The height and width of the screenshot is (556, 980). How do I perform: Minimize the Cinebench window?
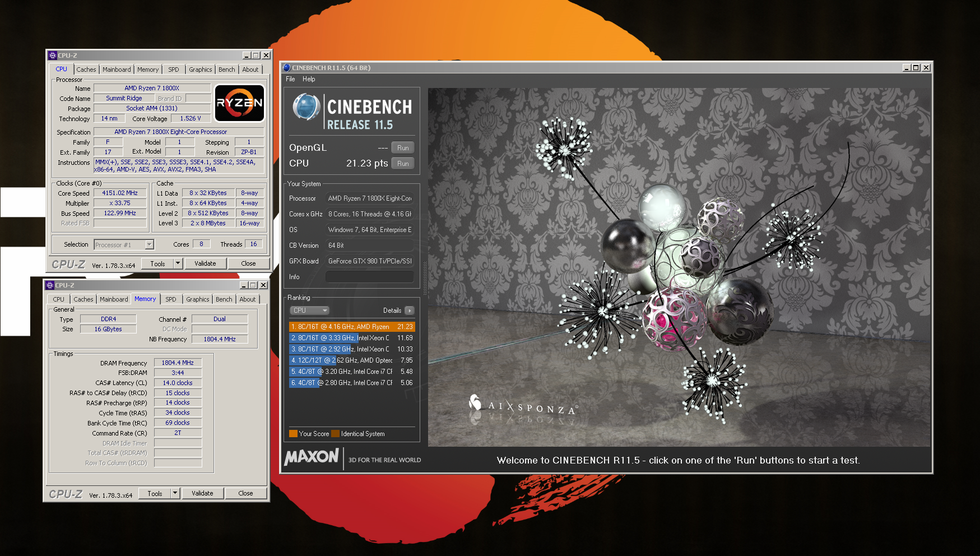[x=907, y=68]
